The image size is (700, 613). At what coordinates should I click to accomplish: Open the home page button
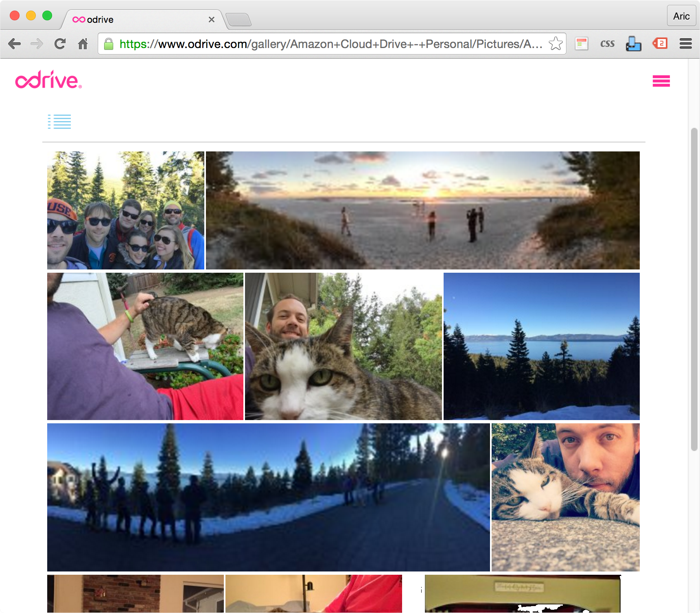(x=83, y=44)
